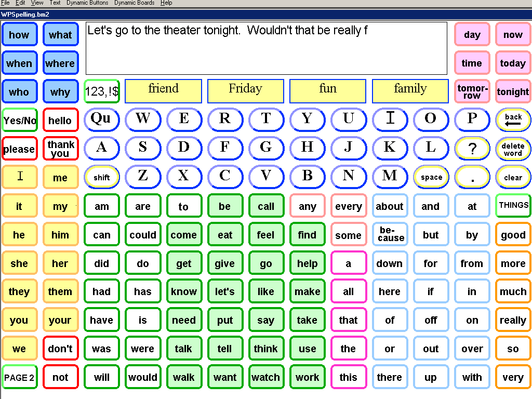Screen dimensions: 532x399
Task: Open the Edit menu
Action: (20, 3)
